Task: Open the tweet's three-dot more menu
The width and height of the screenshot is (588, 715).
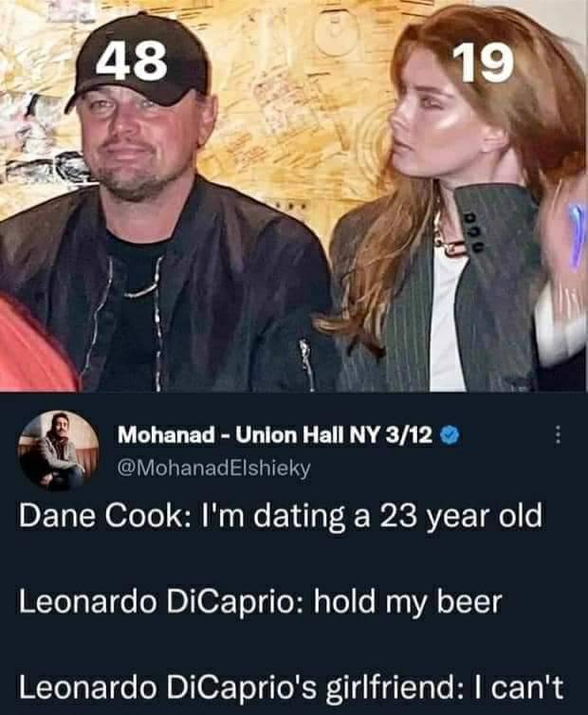Action: (x=558, y=435)
